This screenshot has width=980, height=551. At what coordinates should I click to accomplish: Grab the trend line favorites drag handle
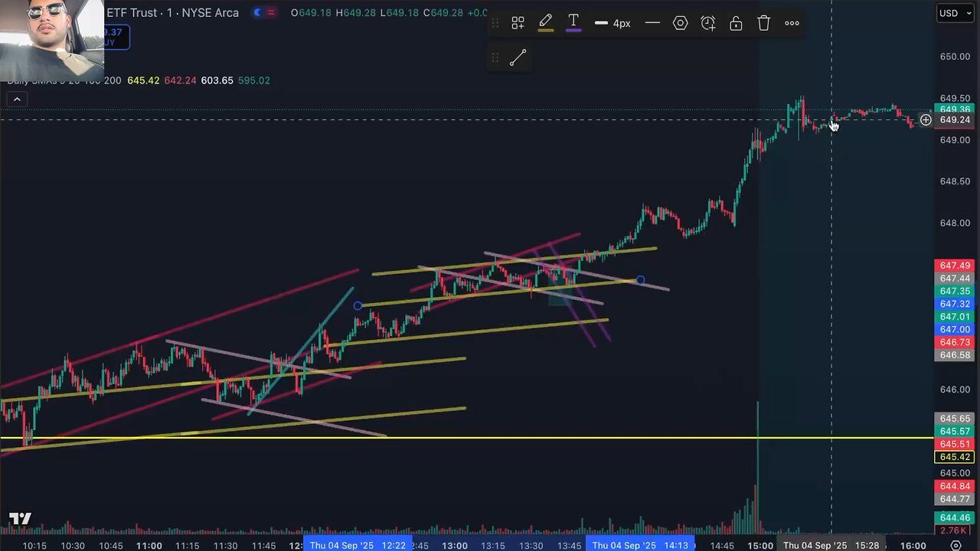[495, 57]
